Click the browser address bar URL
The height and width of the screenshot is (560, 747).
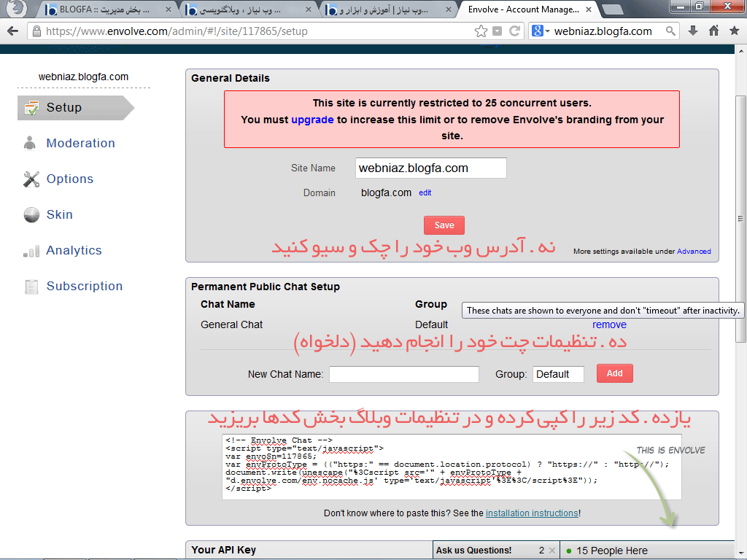[x=177, y=31]
